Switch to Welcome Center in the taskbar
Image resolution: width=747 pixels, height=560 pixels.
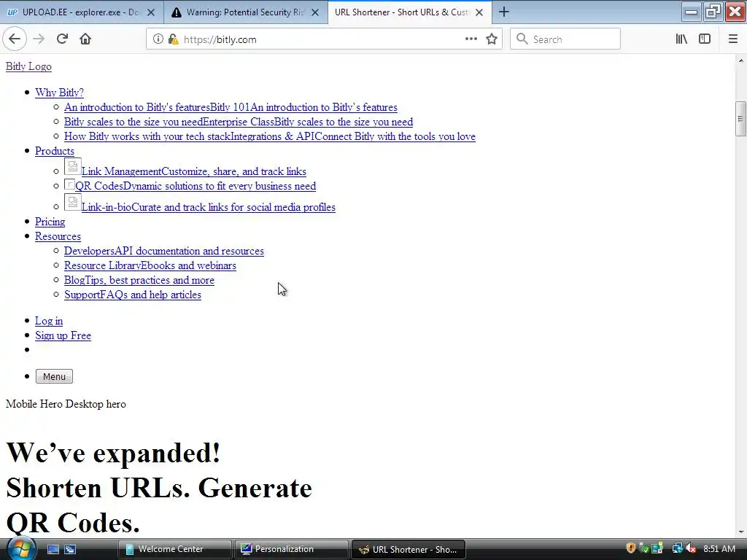click(x=175, y=549)
